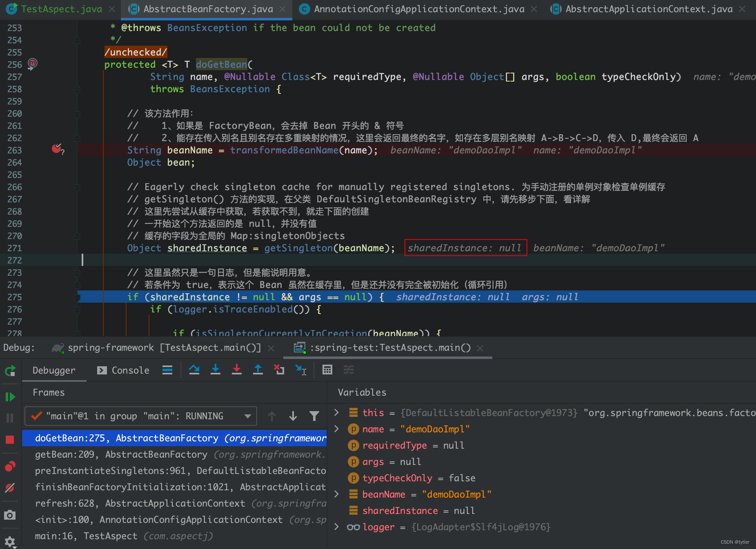This screenshot has width=756, height=549.
Task: Select preInstantiateSingletons:961 stack frame
Action: tap(175, 471)
